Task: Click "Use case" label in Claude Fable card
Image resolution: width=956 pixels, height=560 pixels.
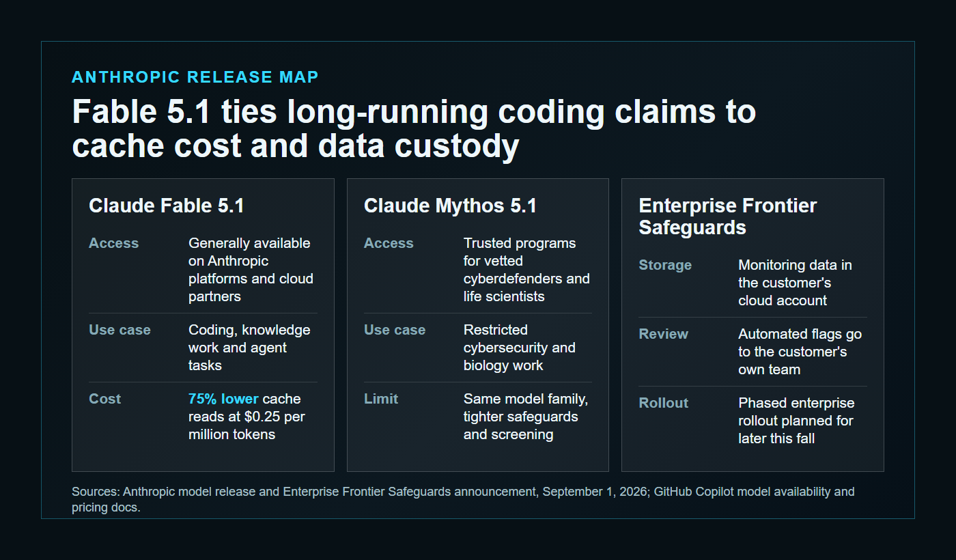Action: [119, 330]
